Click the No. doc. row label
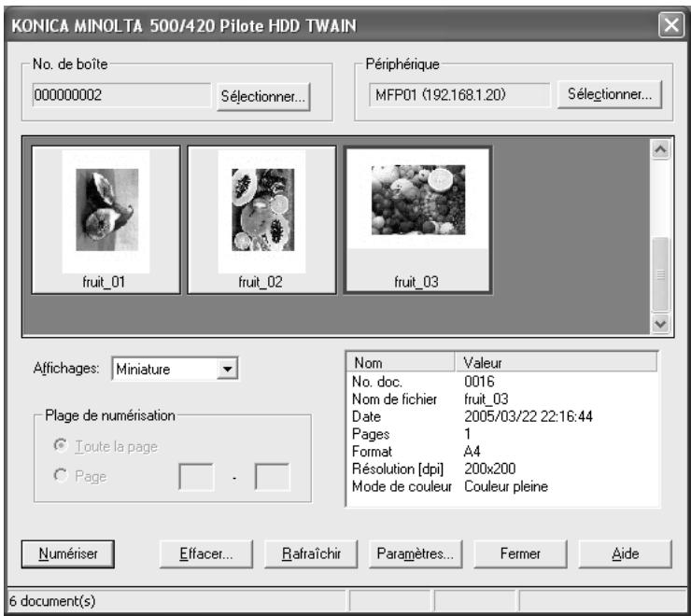The height and width of the screenshot is (616, 691). coord(377,382)
